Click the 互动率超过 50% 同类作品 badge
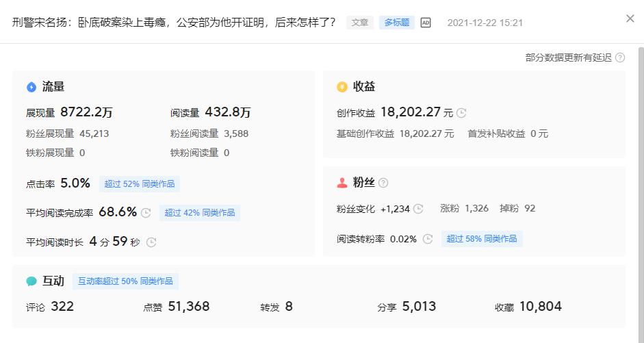Image resolution: width=644 pixels, height=343 pixels. pyautogui.click(x=125, y=281)
